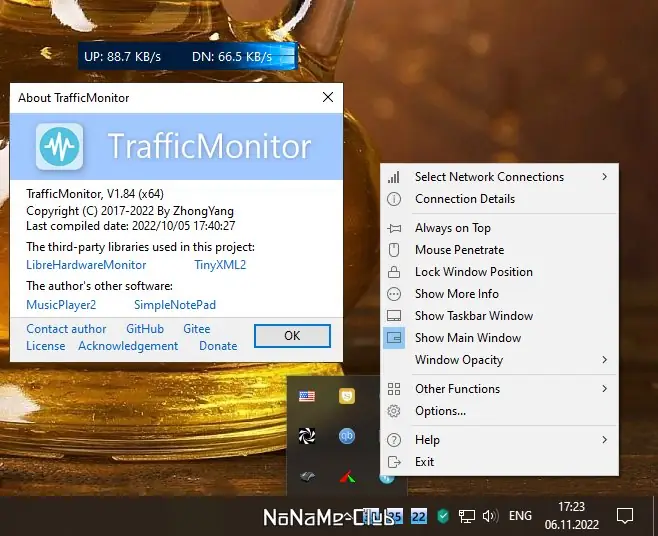
Task: Open the SimpleNotePad link
Action: tap(175, 305)
